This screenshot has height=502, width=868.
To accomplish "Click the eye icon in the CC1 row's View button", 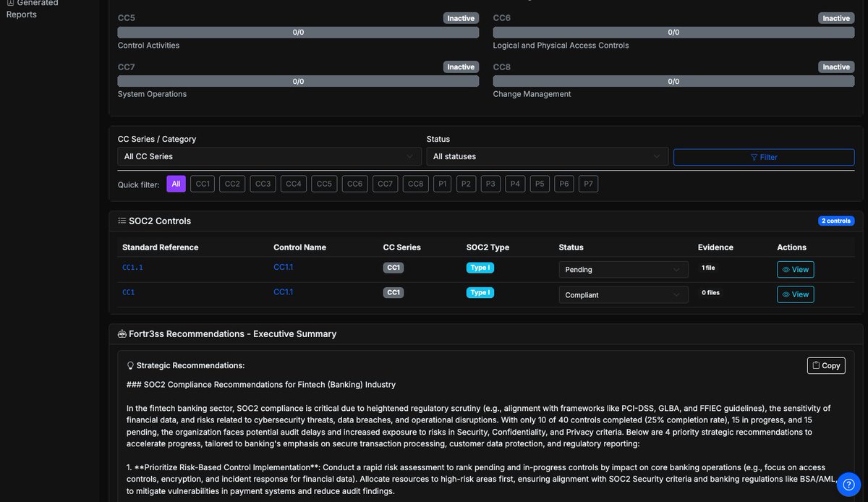I will point(786,294).
